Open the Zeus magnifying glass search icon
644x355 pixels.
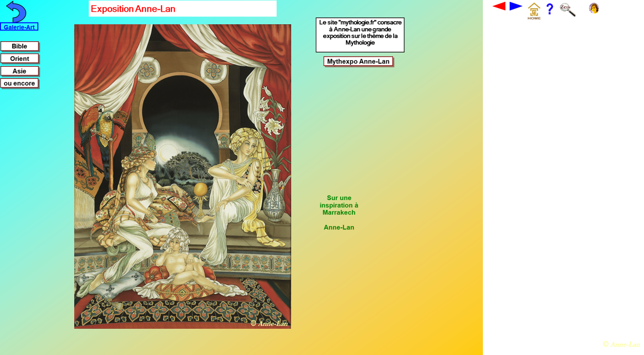pos(567,9)
